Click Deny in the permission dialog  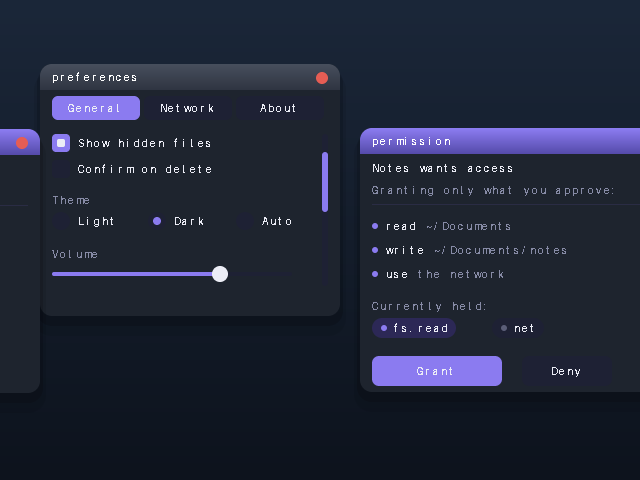(567, 371)
